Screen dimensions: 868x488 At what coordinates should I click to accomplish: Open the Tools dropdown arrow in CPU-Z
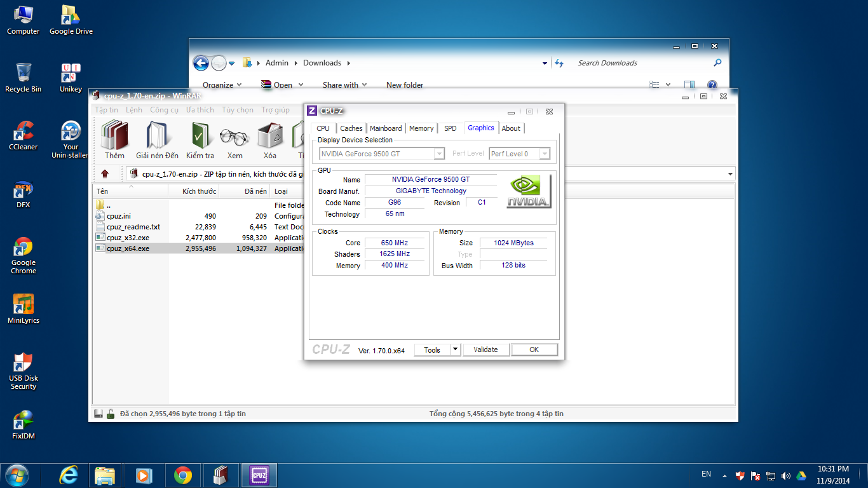click(455, 349)
